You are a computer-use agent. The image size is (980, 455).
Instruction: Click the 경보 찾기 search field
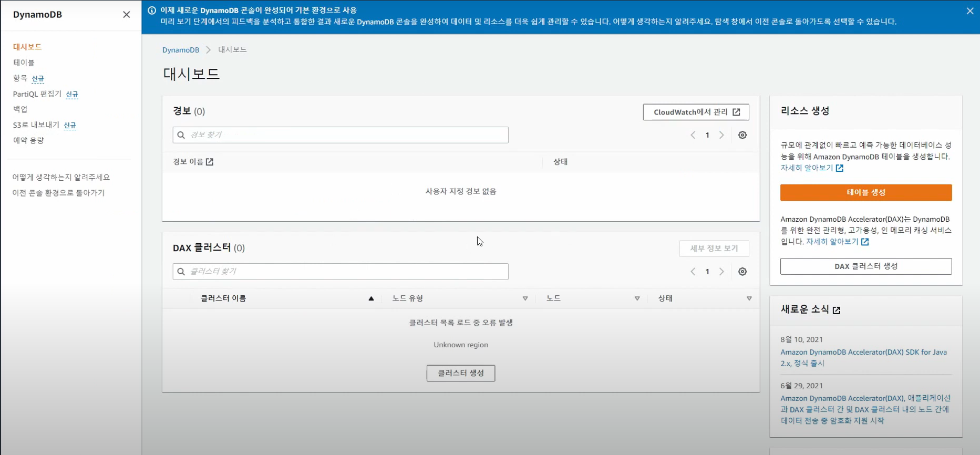tap(341, 135)
